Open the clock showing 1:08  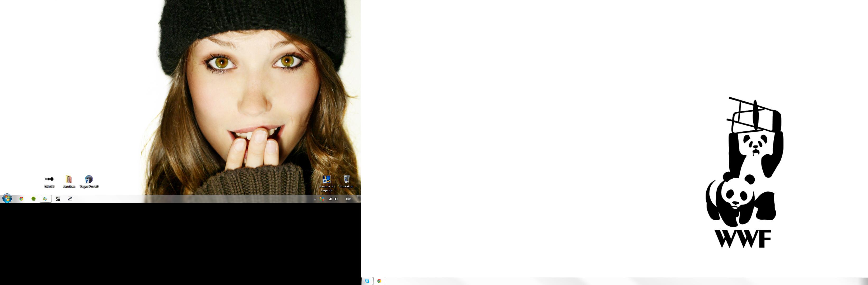pos(348,199)
